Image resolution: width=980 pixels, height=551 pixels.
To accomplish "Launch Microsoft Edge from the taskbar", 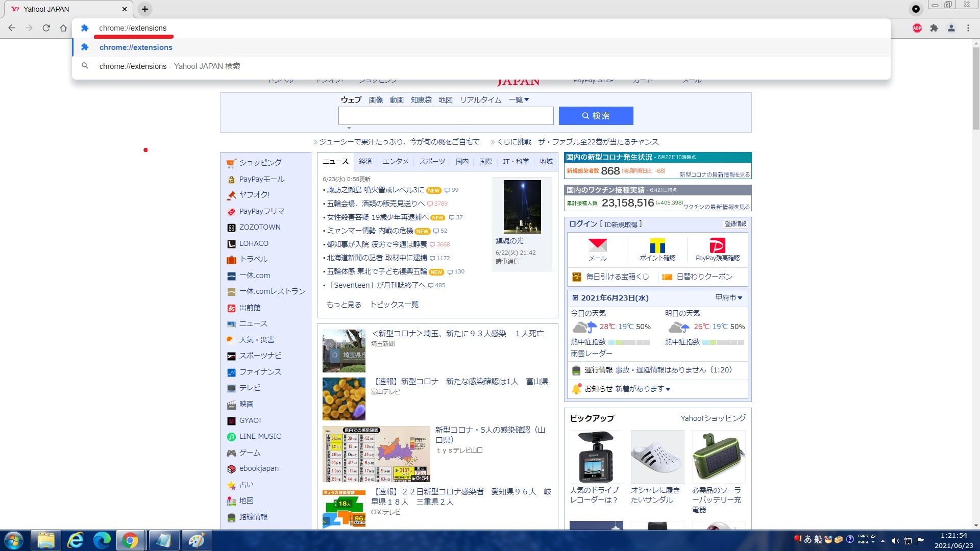I will [x=102, y=540].
